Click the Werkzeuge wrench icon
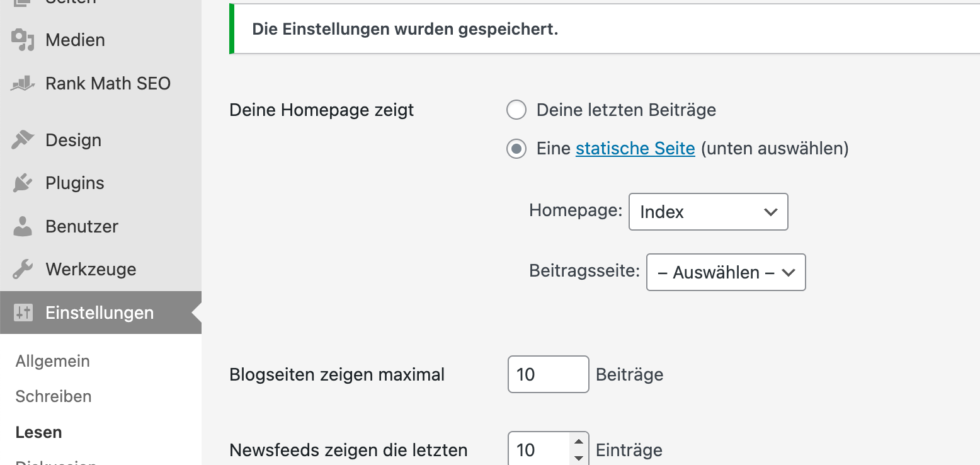The image size is (980, 465). [x=23, y=270]
